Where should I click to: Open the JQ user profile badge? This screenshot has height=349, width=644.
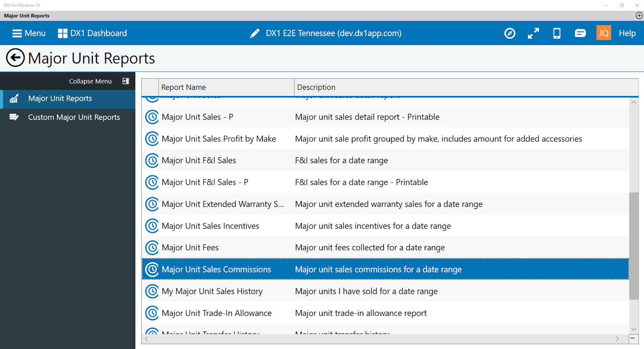coord(603,33)
